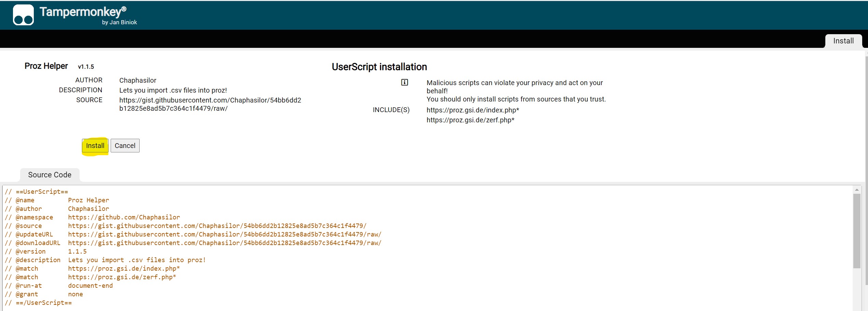868x311 pixels.
Task: Click the Tampermonkey logo icon
Action: (23, 15)
